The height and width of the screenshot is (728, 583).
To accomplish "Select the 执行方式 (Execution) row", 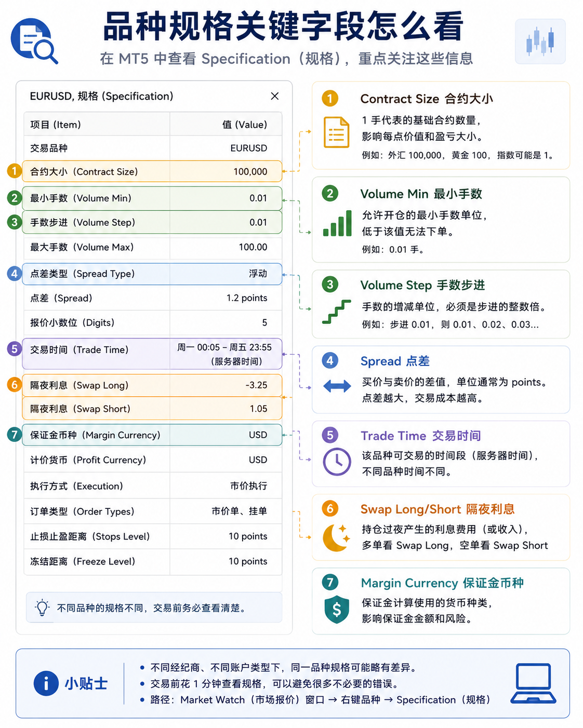I will coord(153,486).
